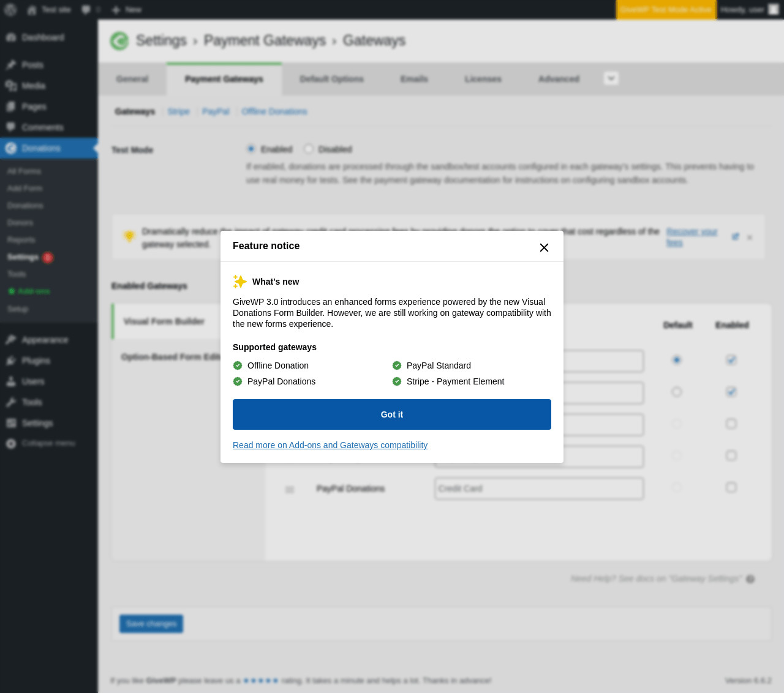The image size is (784, 693).
Task: Go to Media library in sidebar
Action: (34, 86)
